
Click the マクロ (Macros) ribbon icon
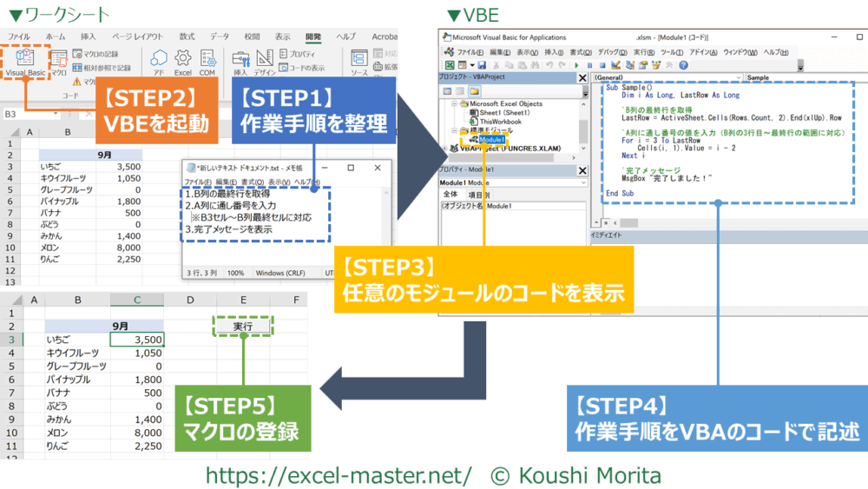pos(58,63)
